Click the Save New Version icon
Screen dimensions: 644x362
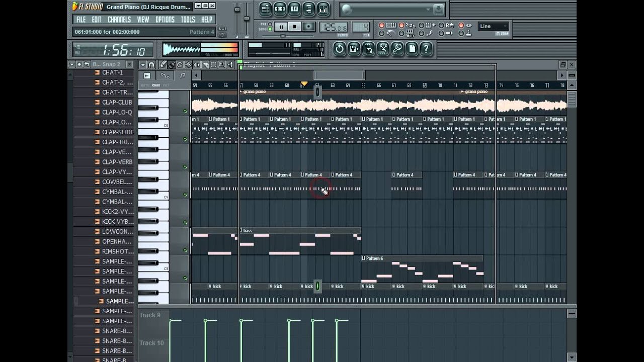pyautogui.click(x=354, y=48)
